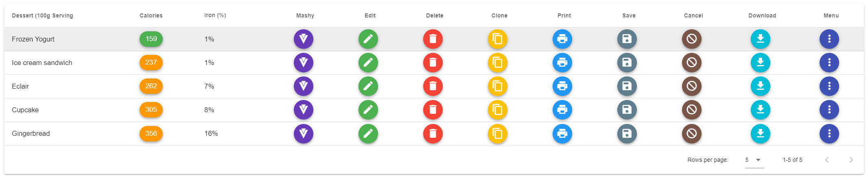Download the Cupcake row
This screenshot has width=868, height=176.
(761, 110)
